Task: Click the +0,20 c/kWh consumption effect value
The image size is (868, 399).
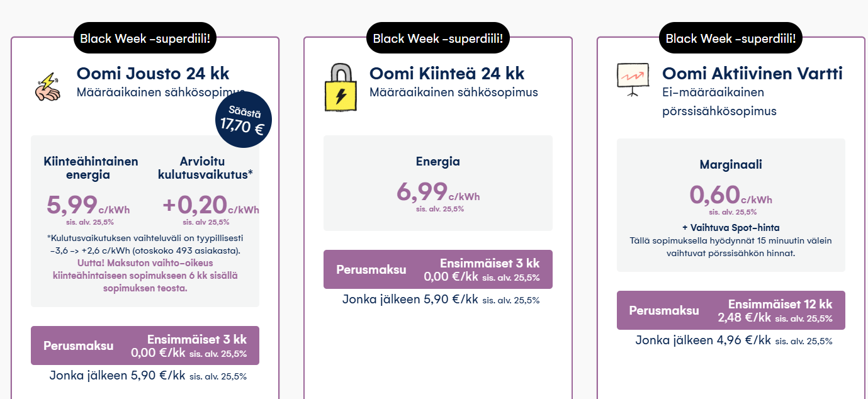Action: [x=210, y=205]
